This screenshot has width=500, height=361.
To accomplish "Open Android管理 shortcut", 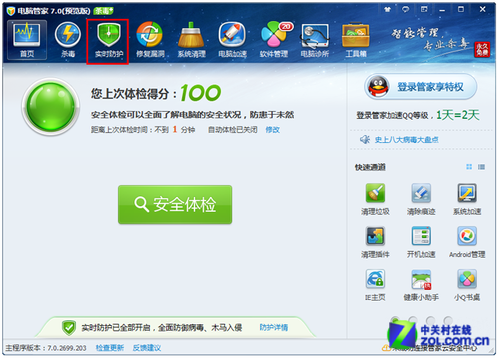I will [467, 242].
